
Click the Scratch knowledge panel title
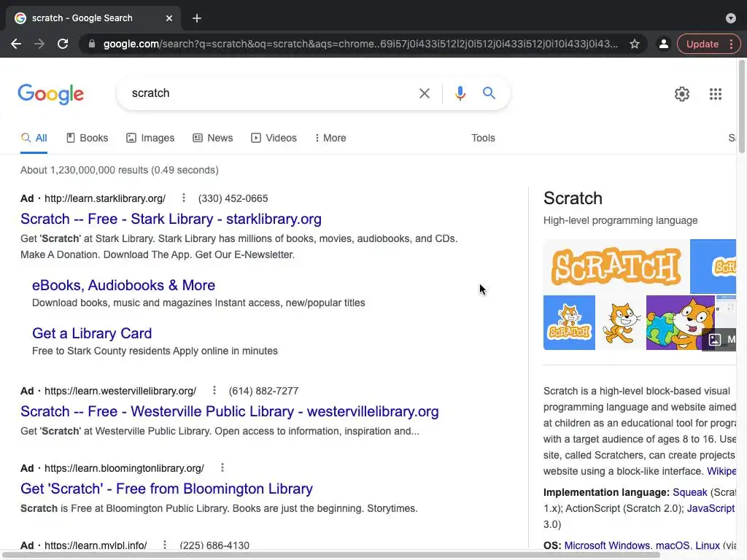click(x=573, y=198)
